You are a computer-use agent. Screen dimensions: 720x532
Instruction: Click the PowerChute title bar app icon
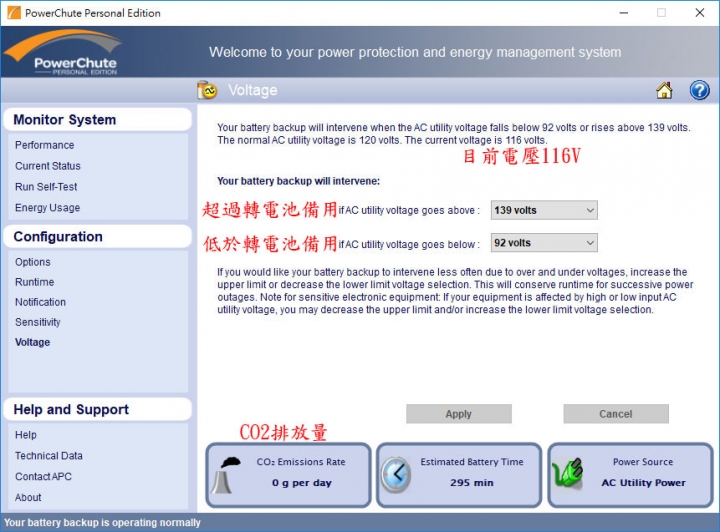point(14,12)
